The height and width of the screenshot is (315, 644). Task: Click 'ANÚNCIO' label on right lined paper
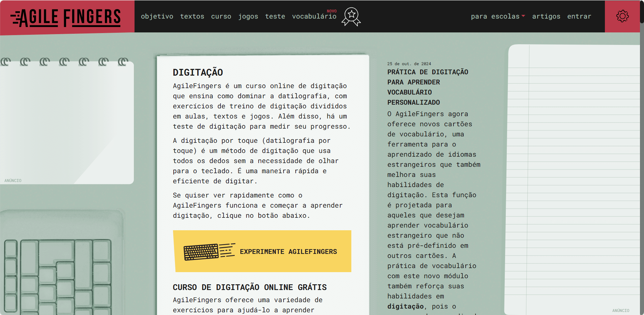click(621, 311)
